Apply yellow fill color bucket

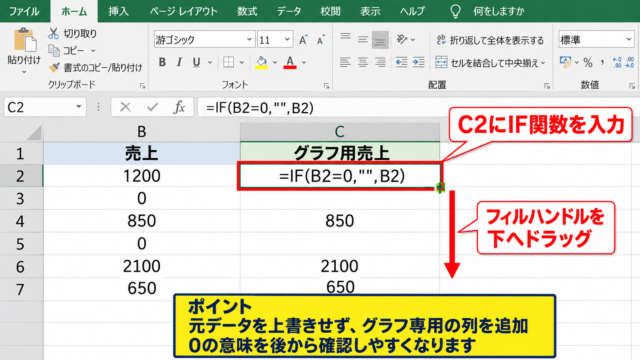pos(261,62)
